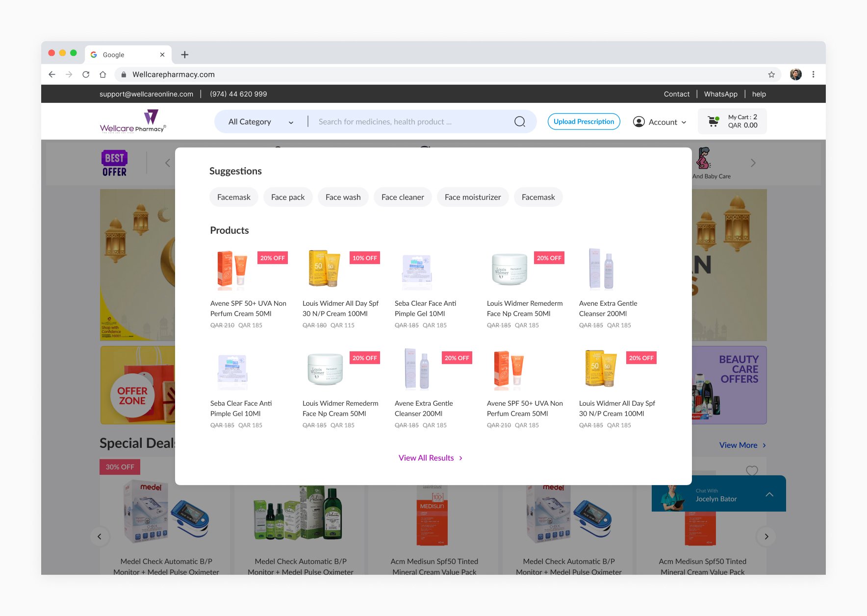Click the search magnifier icon
This screenshot has width=867, height=616.
click(x=519, y=121)
